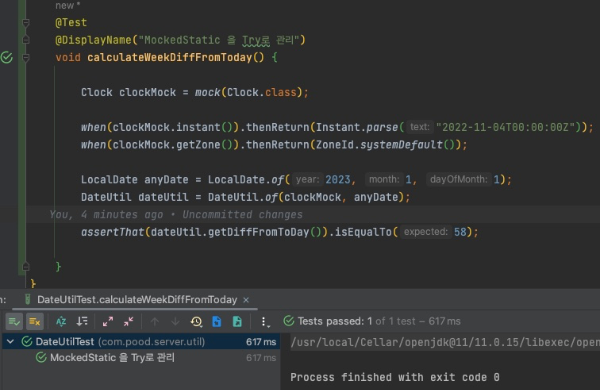
Task: Click the /usr/local/Cellar/openjdk@11 console path line
Action: (x=445, y=342)
